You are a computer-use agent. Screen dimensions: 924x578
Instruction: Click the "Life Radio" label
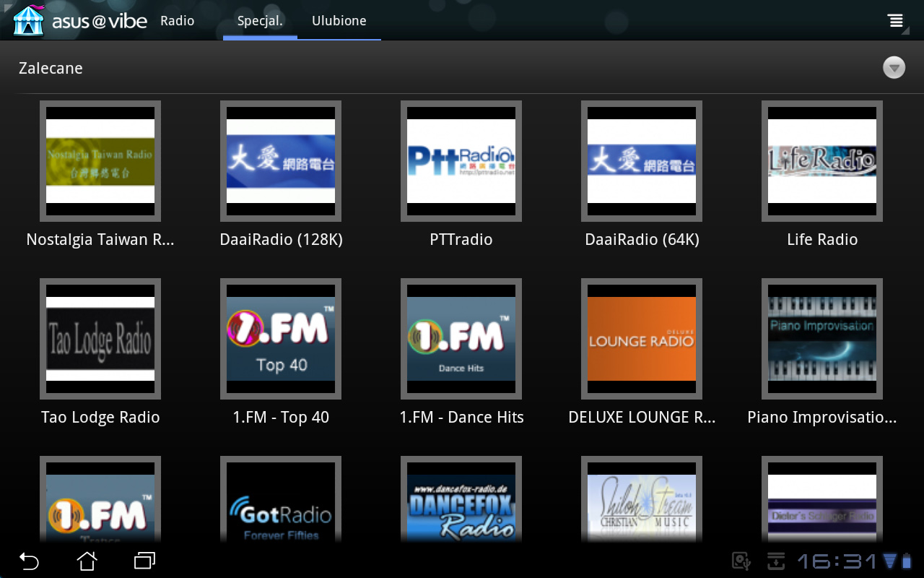click(822, 240)
